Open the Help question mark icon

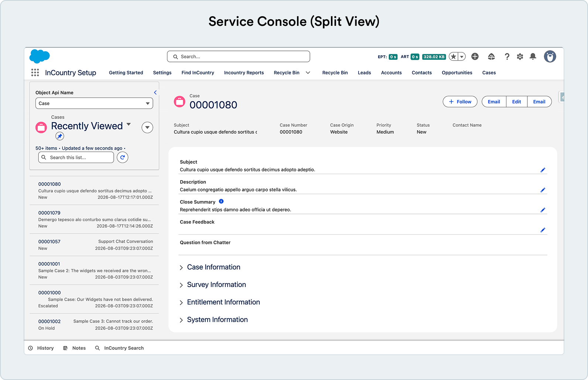coord(507,56)
